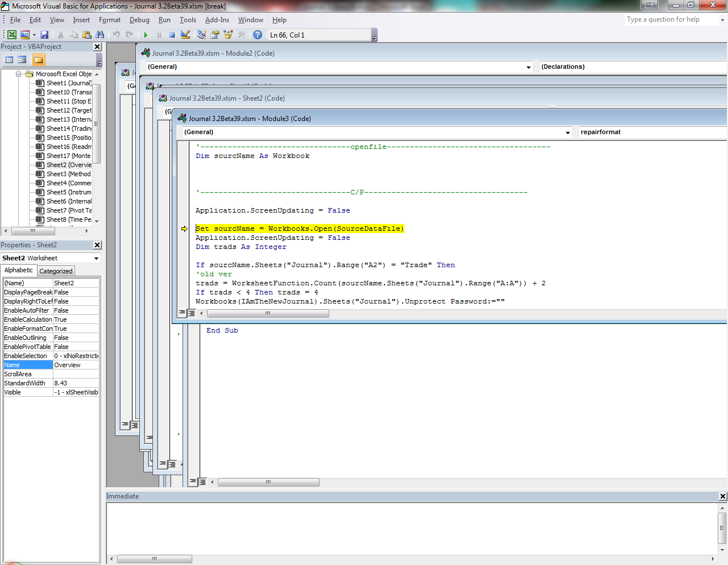Switch to Alphabetic properties tab
This screenshot has height=565, width=728.
[x=19, y=270]
